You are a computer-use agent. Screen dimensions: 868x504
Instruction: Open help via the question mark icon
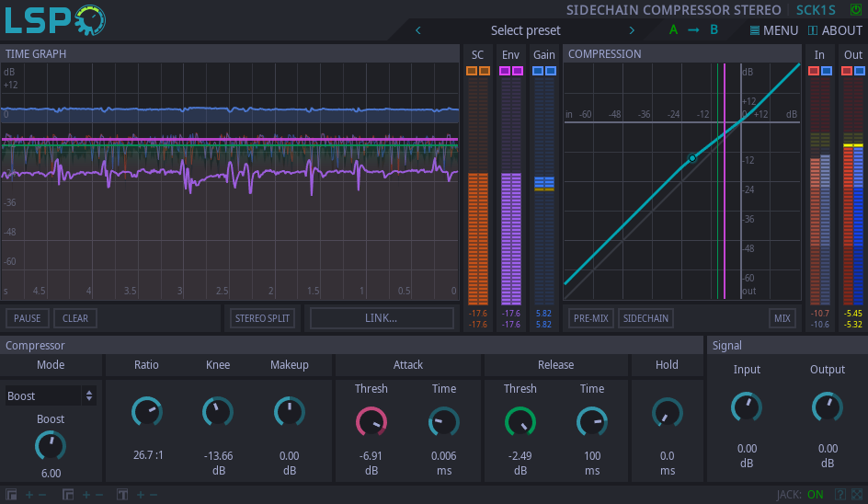[839, 495]
